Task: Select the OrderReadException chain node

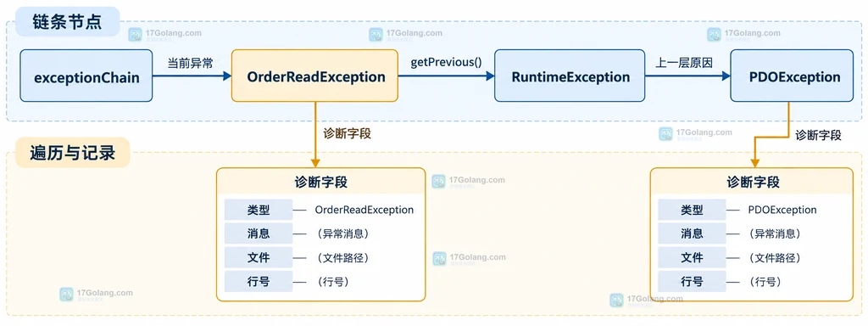Action: pyautogui.click(x=314, y=76)
